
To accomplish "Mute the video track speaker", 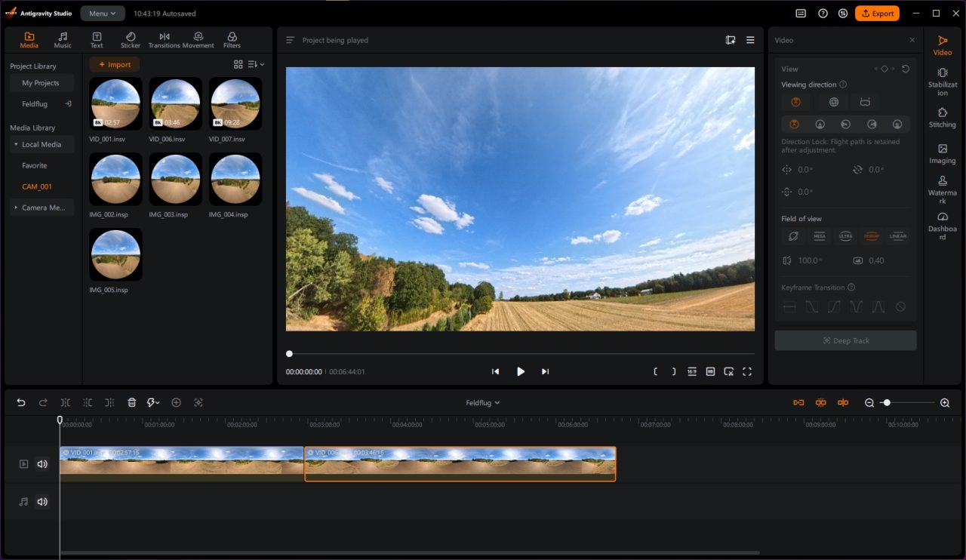I will pos(42,464).
